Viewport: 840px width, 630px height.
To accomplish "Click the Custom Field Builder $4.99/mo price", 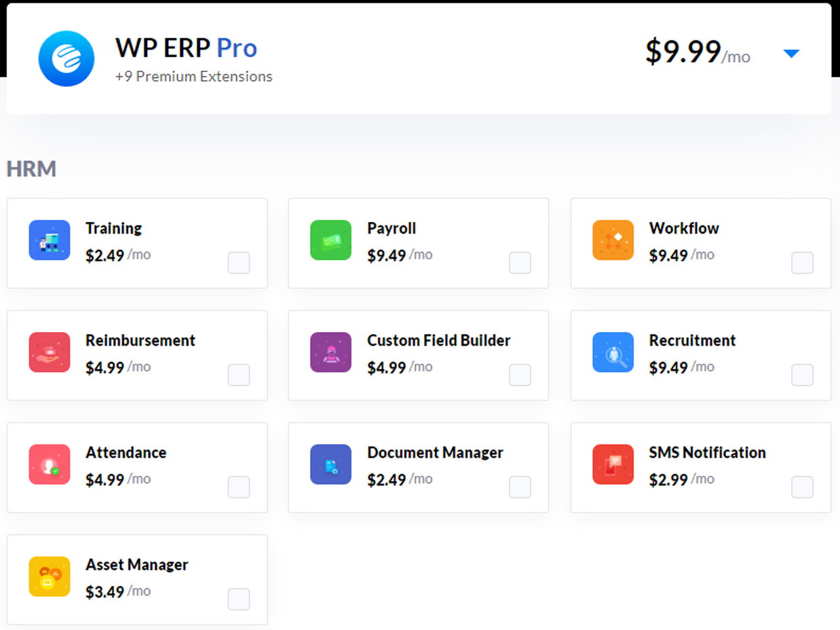I will (400, 367).
